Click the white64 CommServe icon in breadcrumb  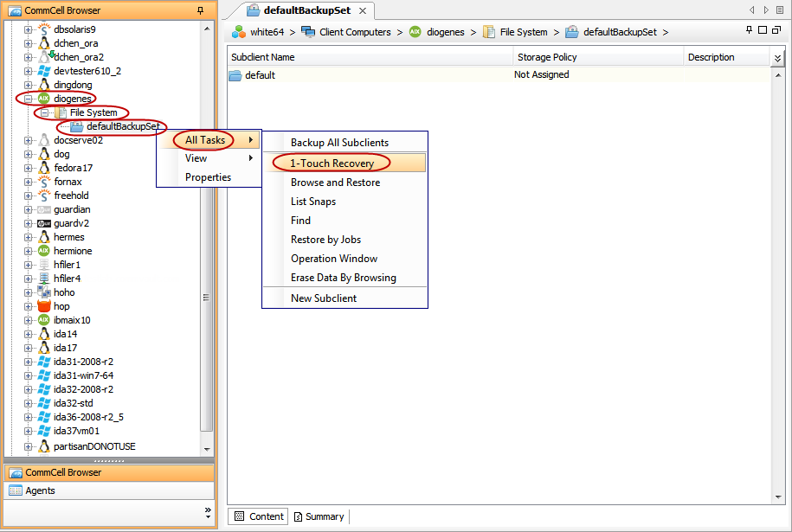click(x=239, y=32)
